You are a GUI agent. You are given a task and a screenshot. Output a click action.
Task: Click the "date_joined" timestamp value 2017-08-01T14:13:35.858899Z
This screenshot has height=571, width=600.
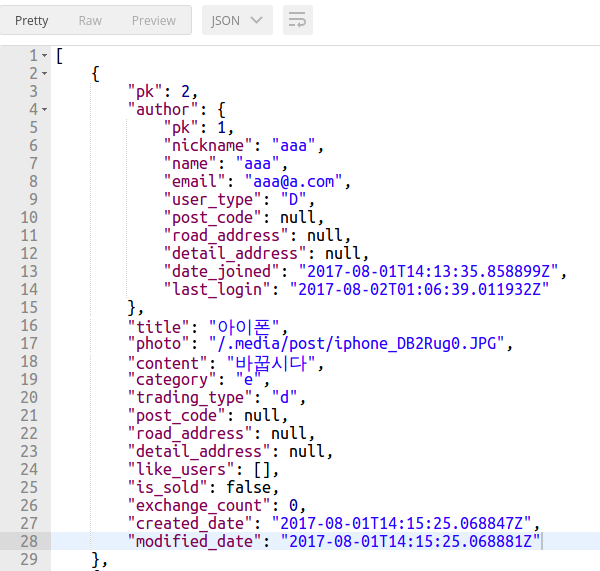(428, 271)
